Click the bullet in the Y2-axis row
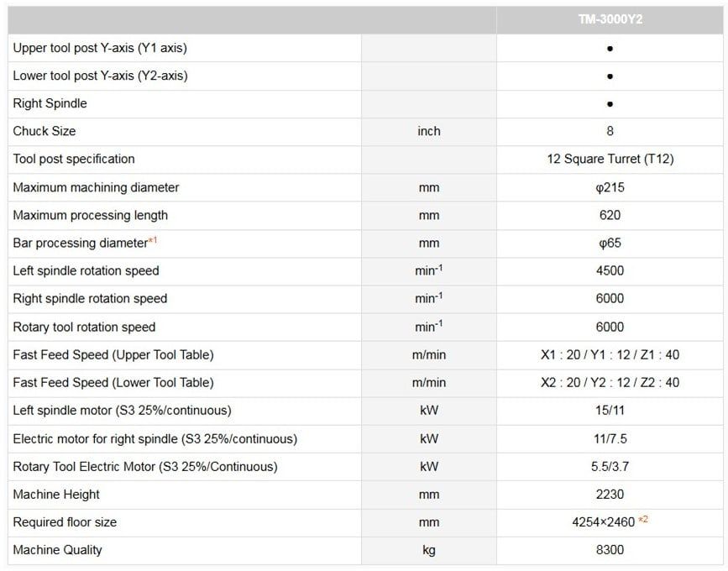Viewport: 728px width, 571px height. tap(610, 76)
